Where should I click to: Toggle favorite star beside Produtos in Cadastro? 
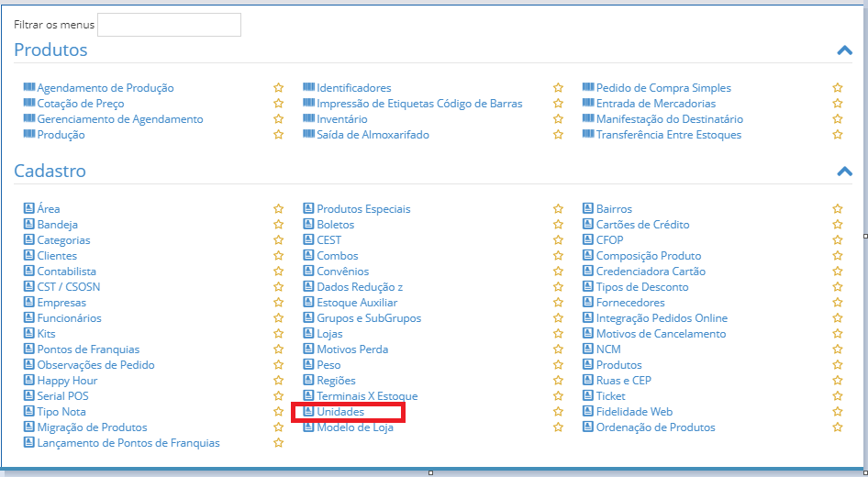[x=838, y=365]
